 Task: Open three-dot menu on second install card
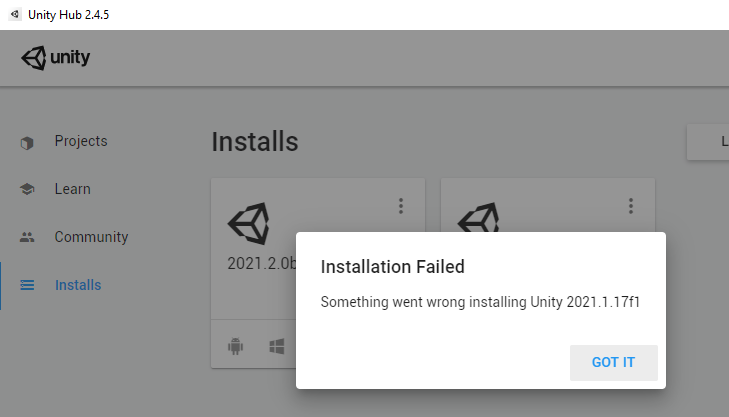point(631,206)
